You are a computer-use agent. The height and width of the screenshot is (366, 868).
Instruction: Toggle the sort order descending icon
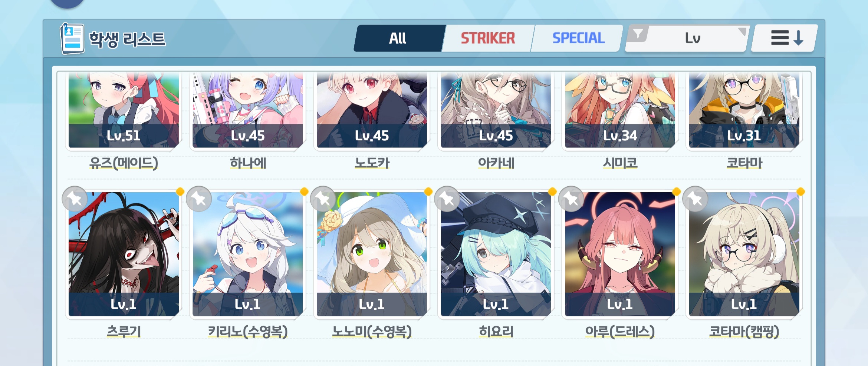pyautogui.click(x=785, y=38)
